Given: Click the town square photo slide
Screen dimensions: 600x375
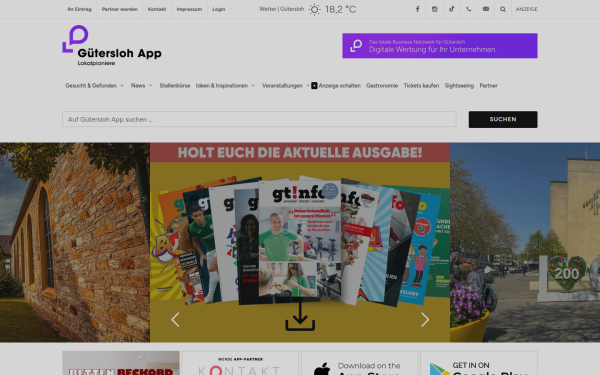Looking at the screenshot, I should (x=525, y=242).
